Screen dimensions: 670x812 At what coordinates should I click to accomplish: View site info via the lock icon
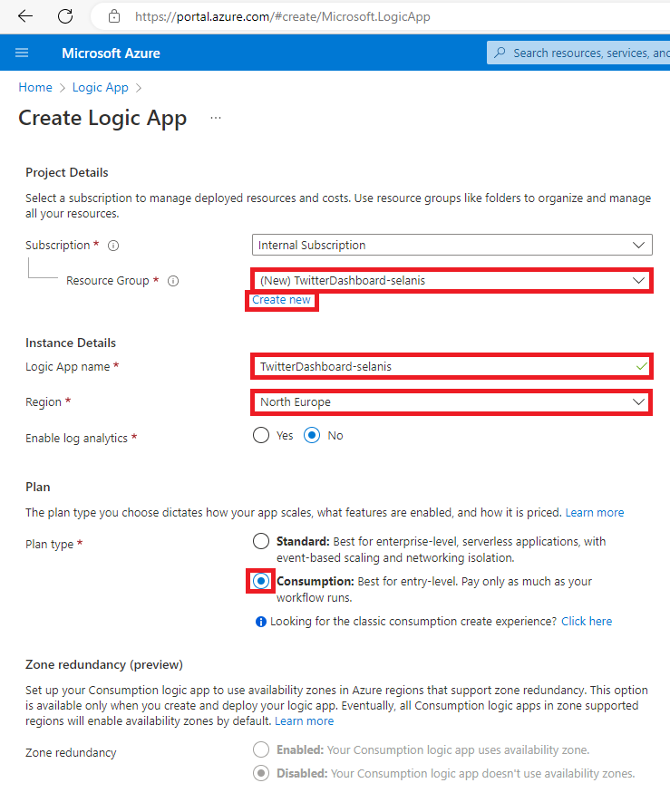tap(114, 16)
